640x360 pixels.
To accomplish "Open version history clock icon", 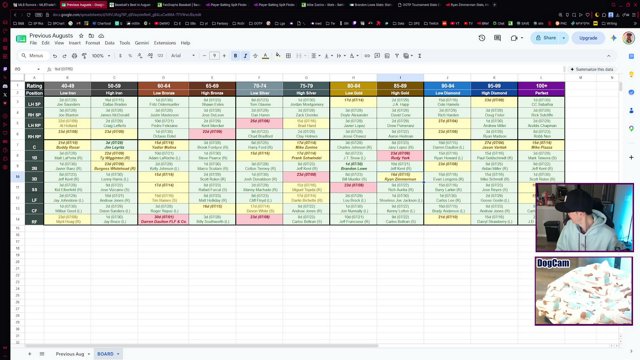I will point(482,38).
